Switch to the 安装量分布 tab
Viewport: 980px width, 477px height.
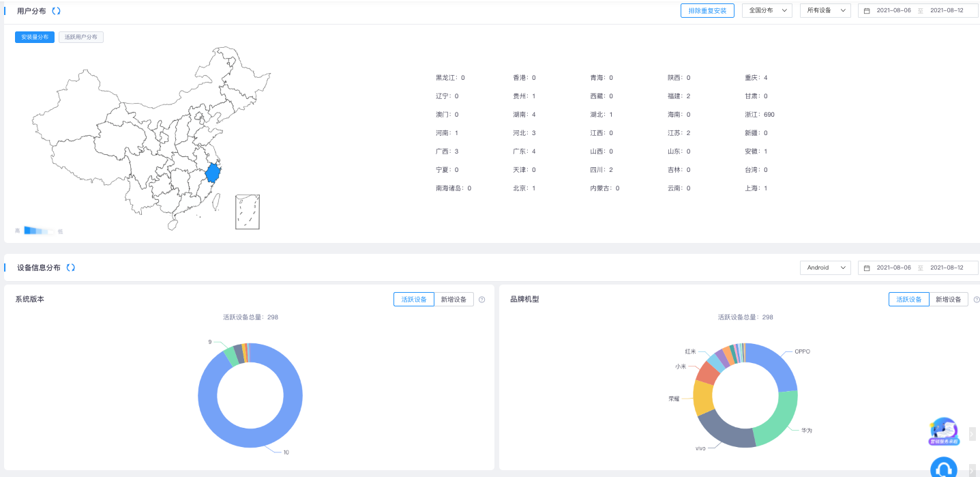[x=35, y=37]
